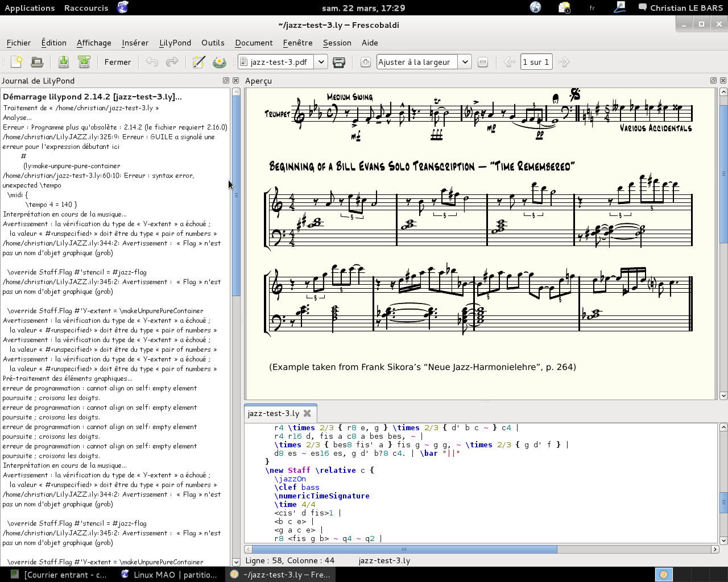728x582 pixels.
Task: Click the Save document icon
Action: tap(64, 62)
